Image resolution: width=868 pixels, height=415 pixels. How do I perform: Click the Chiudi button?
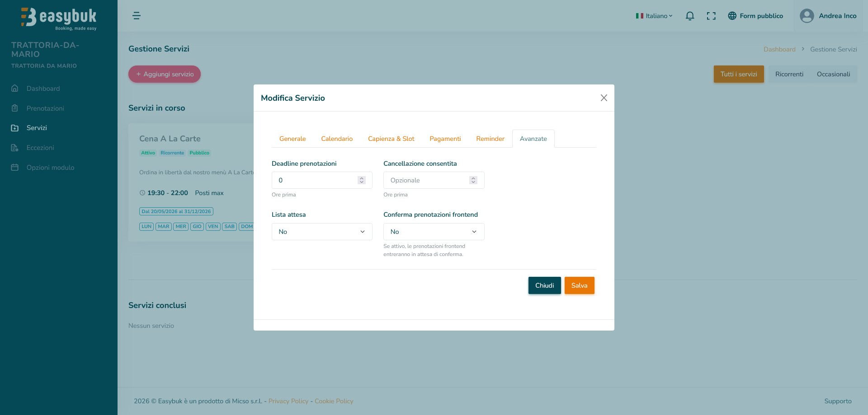(x=545, y=285)
